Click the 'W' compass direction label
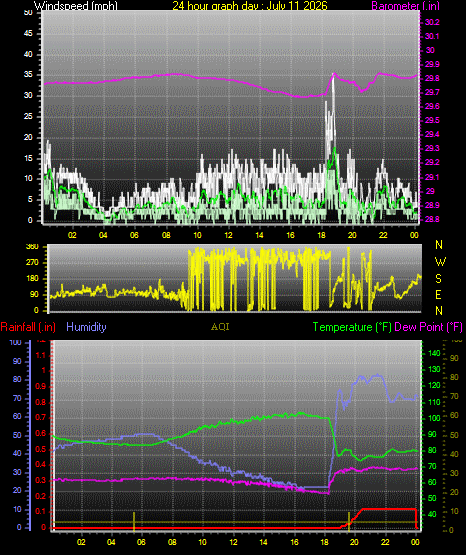The image size is (466, 555). click(x=440, y=262)
